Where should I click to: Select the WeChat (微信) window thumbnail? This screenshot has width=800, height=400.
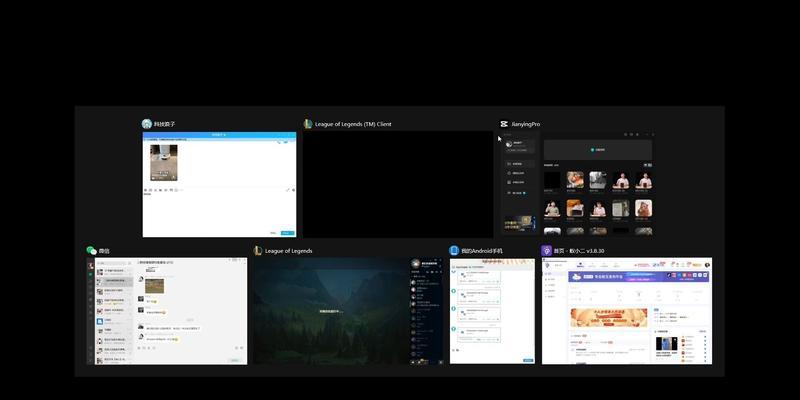tap(167, 311)
